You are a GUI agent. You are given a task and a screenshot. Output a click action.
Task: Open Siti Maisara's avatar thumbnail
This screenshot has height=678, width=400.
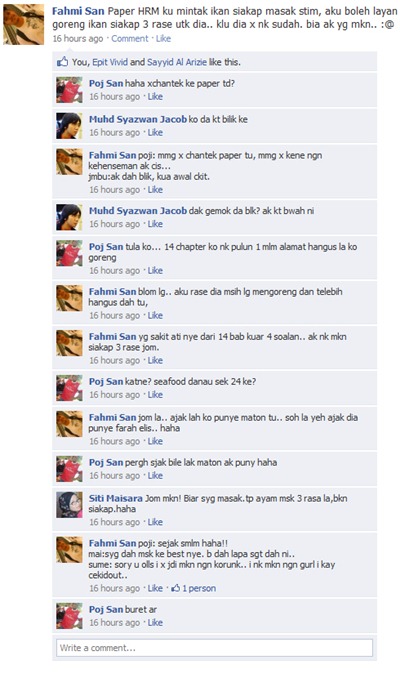click(69, 505)
